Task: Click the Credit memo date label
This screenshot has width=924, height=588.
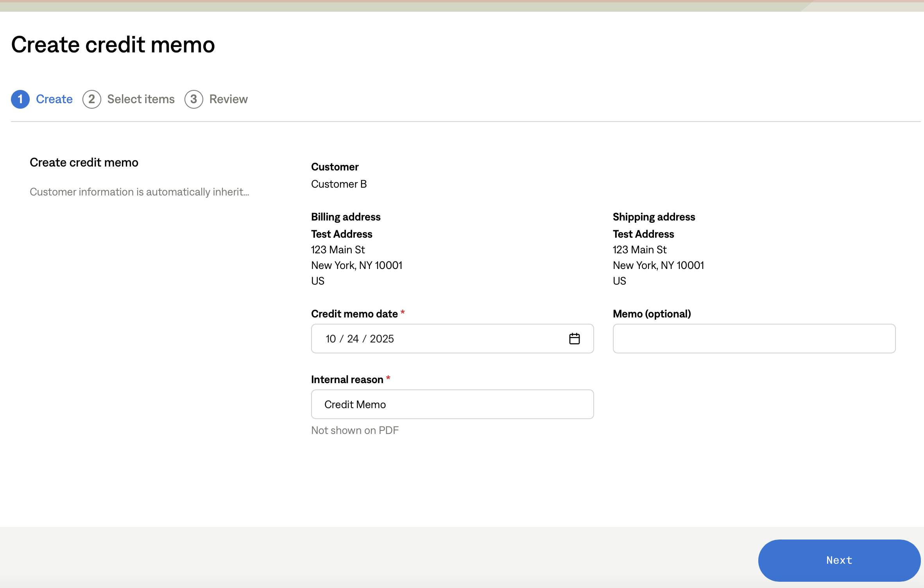Action: click(354, 314)
